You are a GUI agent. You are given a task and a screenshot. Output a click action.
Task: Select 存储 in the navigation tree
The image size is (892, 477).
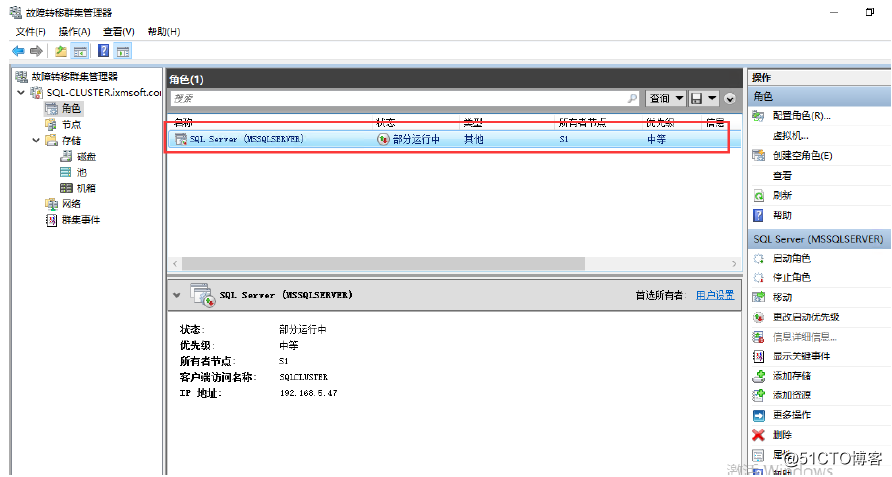[71, 140]
